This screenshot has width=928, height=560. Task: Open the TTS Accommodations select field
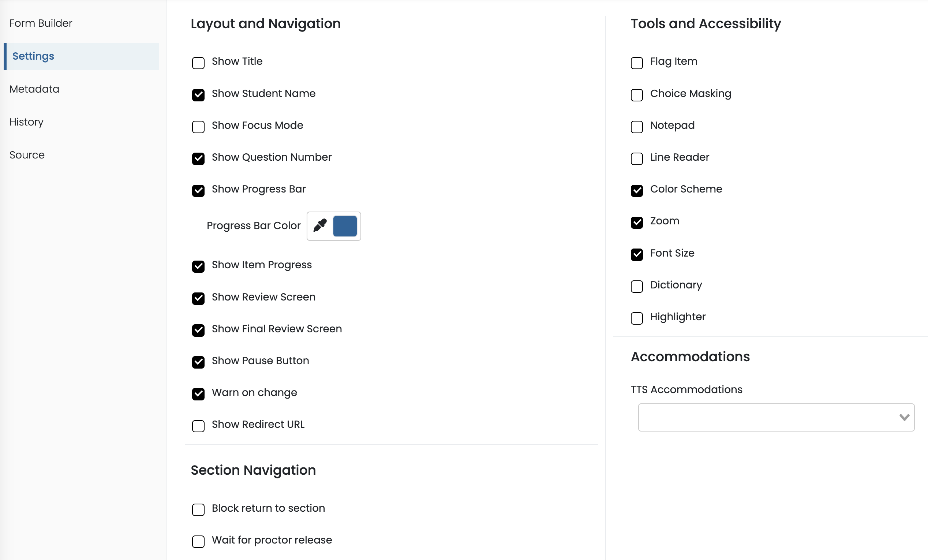click(768, 417)
